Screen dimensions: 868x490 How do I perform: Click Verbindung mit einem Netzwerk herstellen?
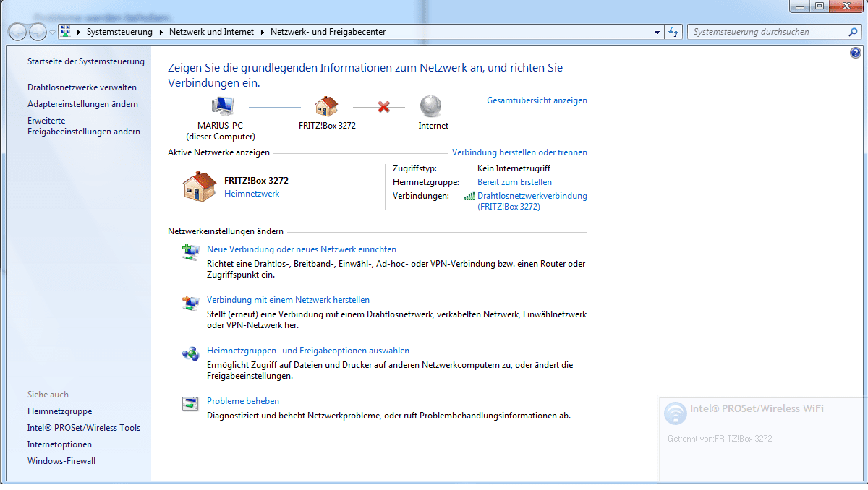pyautogui.click(x=288, y=300)
